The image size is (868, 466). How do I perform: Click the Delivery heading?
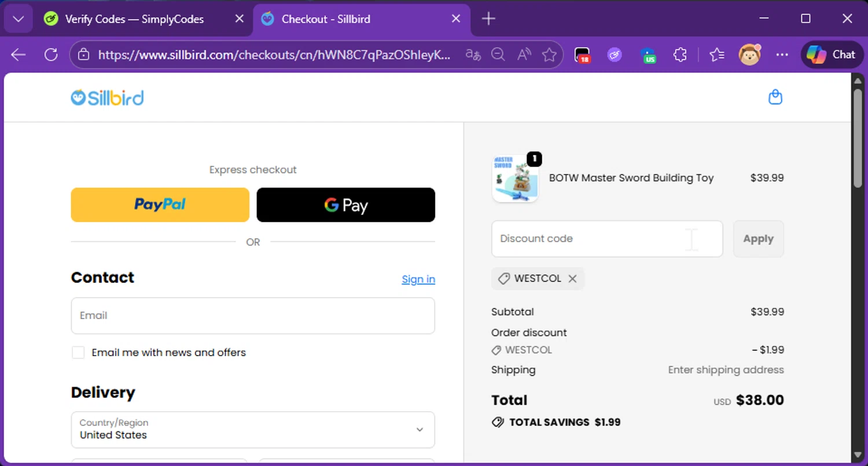tap(103, 393)
